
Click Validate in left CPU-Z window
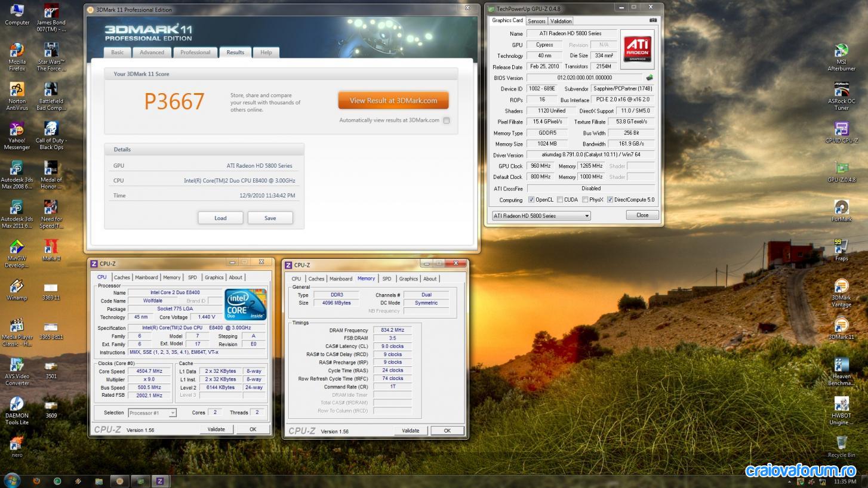pyautogui.click(x=216, y=430)
